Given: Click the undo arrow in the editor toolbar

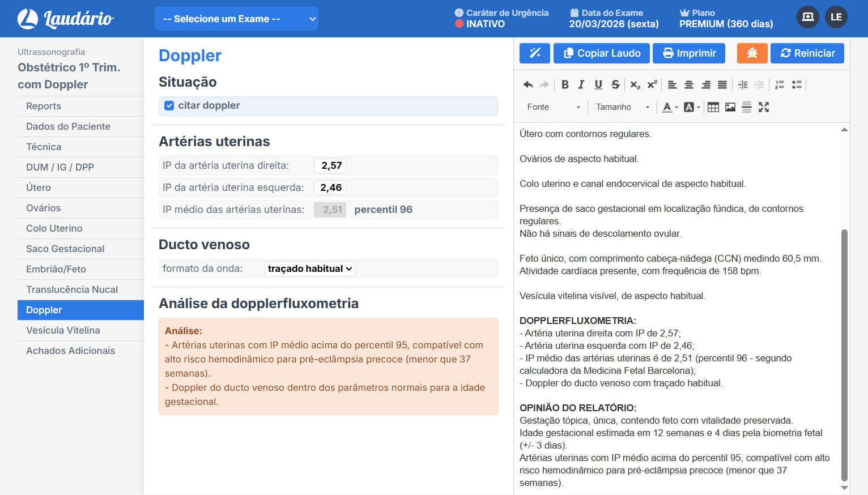Looking at the screenshot, I should pyautogui.click(x=527, y=84).
